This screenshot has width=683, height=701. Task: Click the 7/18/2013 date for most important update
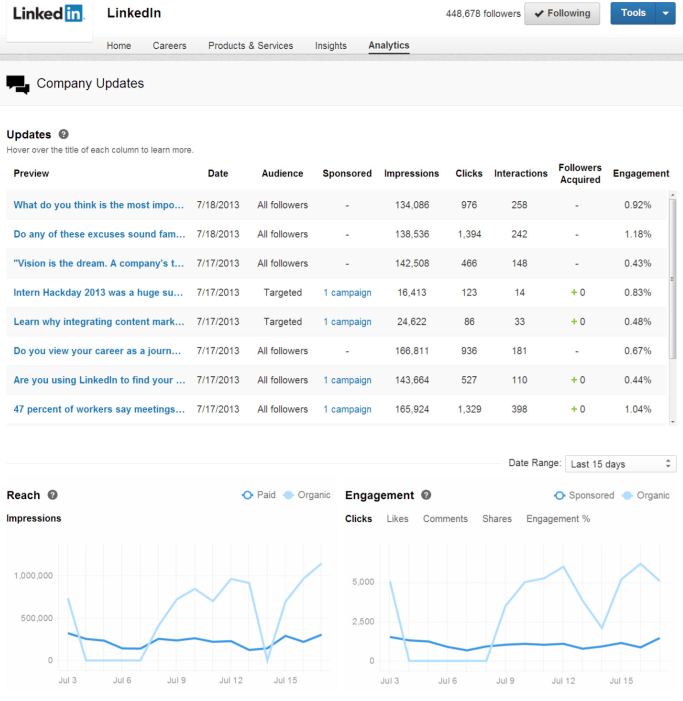(218, 205)
